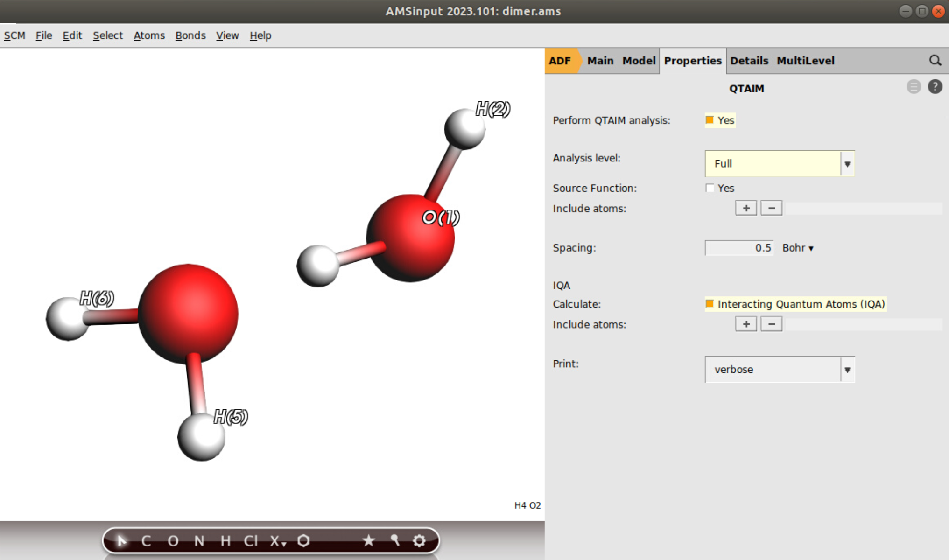Disable Interacting Quantum Atoms calculation
The width and height of the screenshot is (949, 560).
[x=710, y=303]
